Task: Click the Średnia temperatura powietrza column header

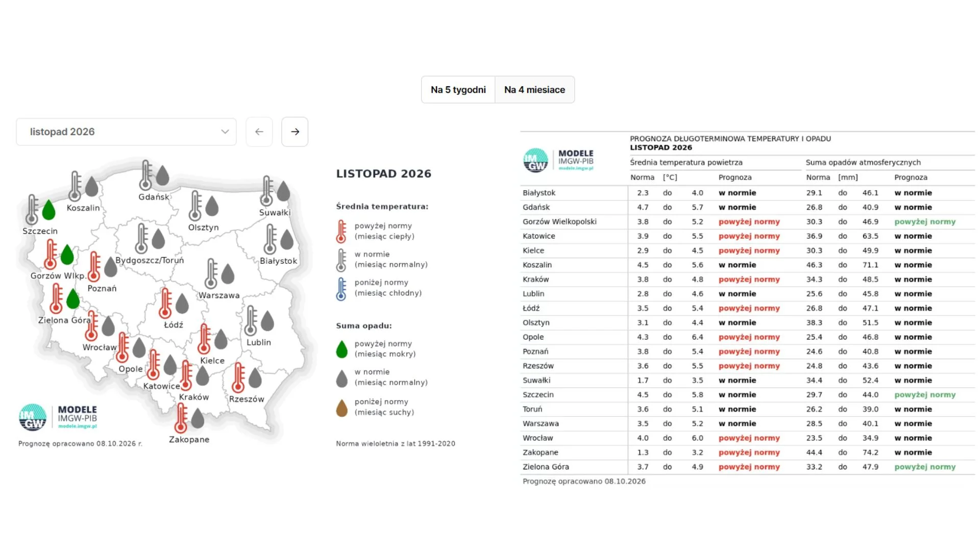Action: point(686,162)
